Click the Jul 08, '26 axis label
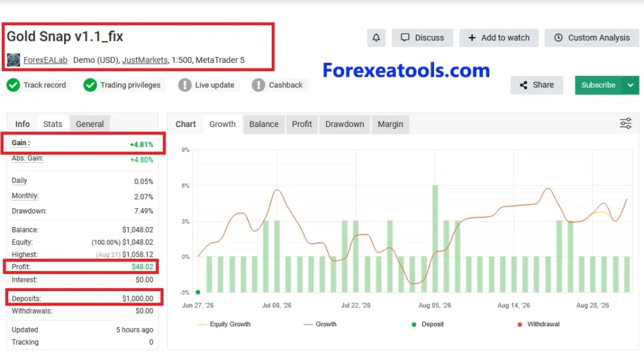The width and height of the screenshot is (644, 354). click(277, 305)
